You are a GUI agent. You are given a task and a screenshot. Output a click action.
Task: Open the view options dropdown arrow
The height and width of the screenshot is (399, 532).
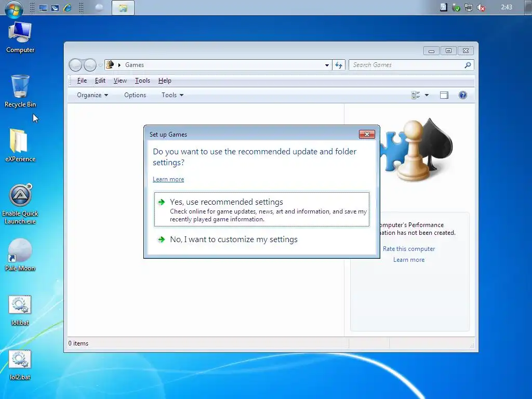pos(427,95)
